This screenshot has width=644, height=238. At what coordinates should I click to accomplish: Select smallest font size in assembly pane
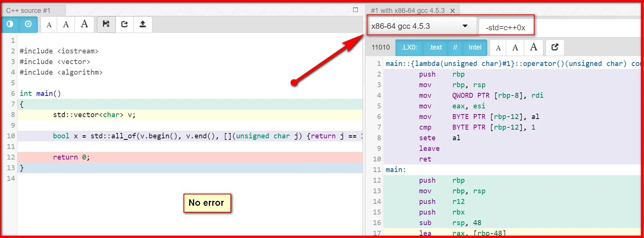[x=498, y=48]
